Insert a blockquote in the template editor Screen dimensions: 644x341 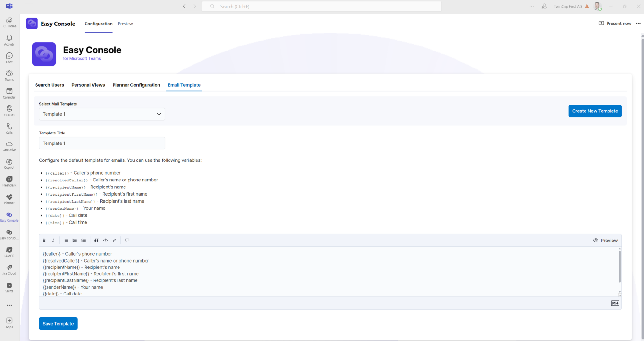pos(96,240)
